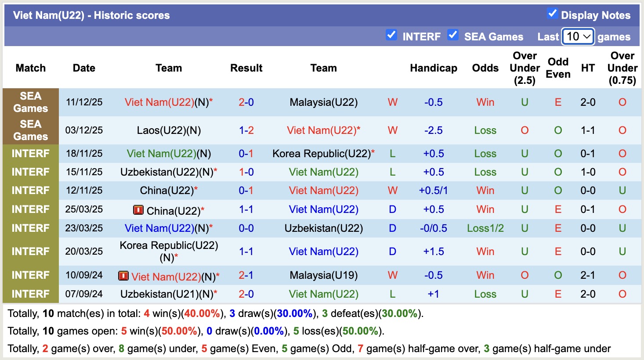Viewport: 644px width, 360px height.
Task: Click the Odds column header
Action: tap(485, 68)
